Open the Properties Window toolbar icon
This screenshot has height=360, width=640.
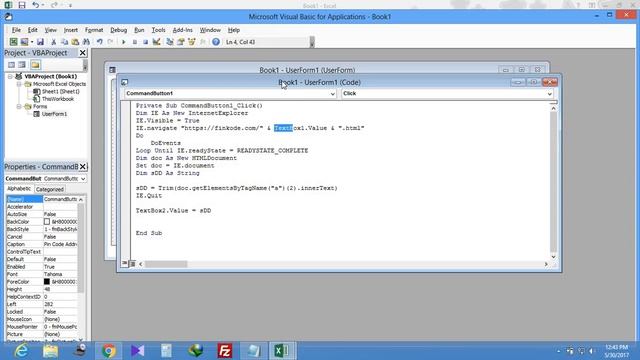point(181,42)
